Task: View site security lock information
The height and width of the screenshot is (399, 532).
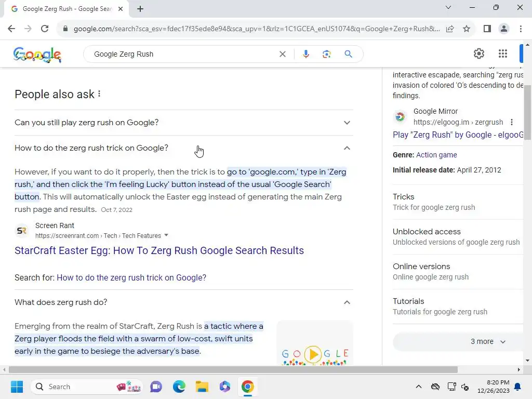Action: coord(65,29)
